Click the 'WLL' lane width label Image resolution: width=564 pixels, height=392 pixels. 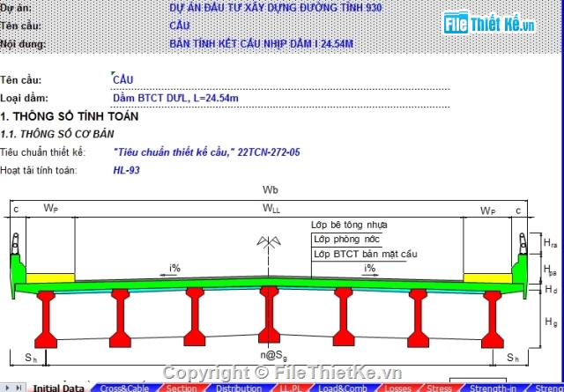(x=271, y=208)
